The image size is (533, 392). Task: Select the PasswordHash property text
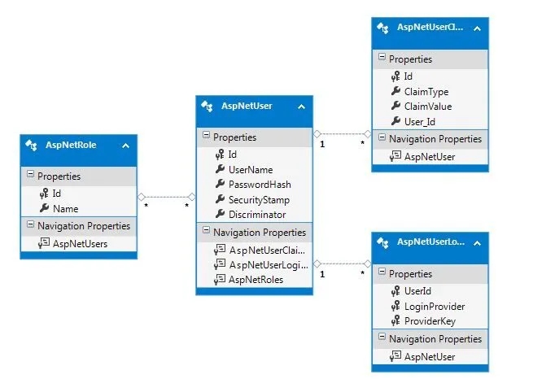click(260, 185)
